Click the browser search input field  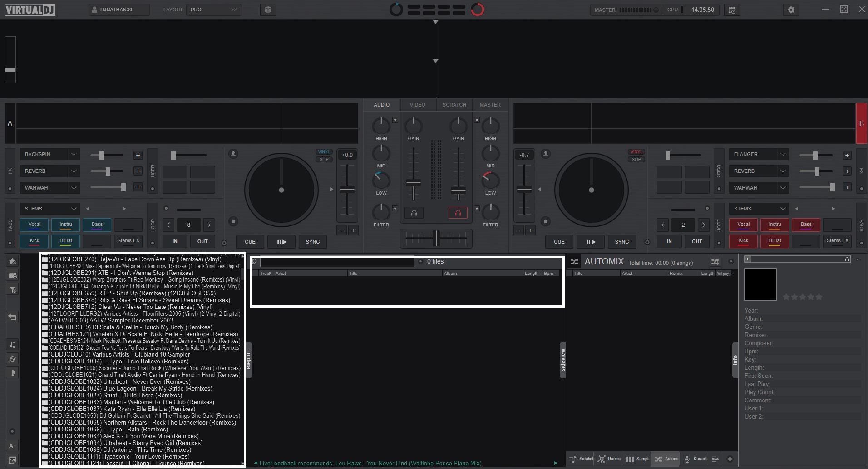(x=337, y=262)
